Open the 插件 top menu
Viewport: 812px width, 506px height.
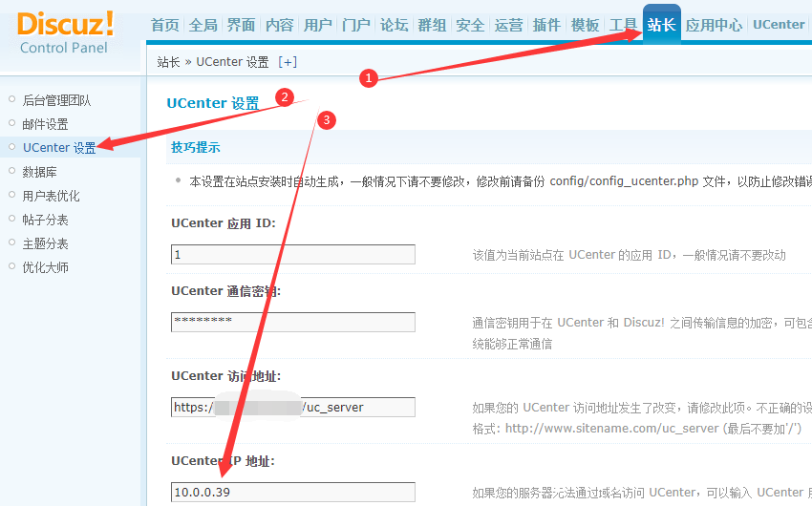tap(546, 26)
